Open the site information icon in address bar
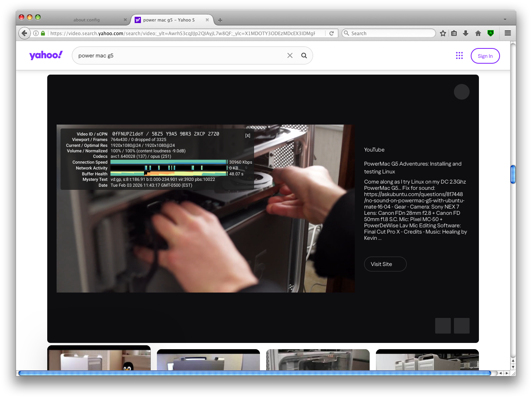Viewport: 532px width, 398px height. click(x=36, y=33)
